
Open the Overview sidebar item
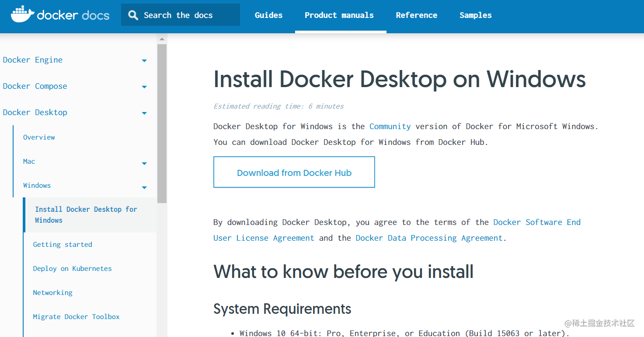click(x=39, y=137)
